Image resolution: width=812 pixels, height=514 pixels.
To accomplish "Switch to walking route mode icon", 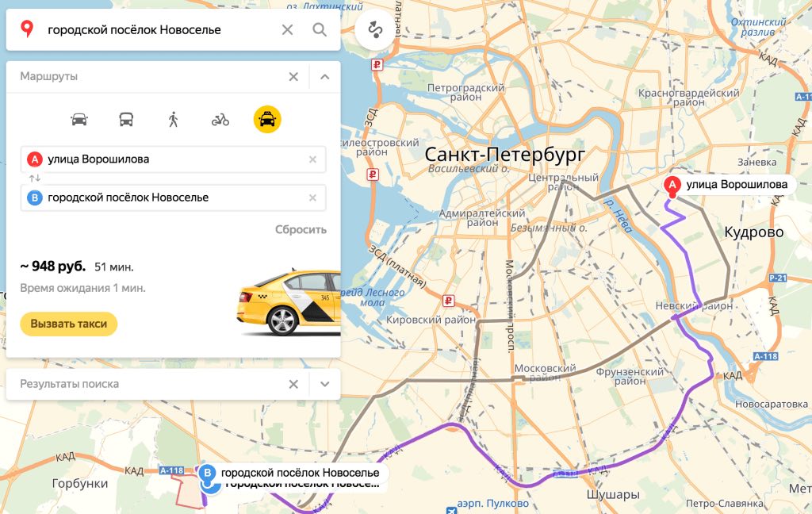I will pos(173,120).
